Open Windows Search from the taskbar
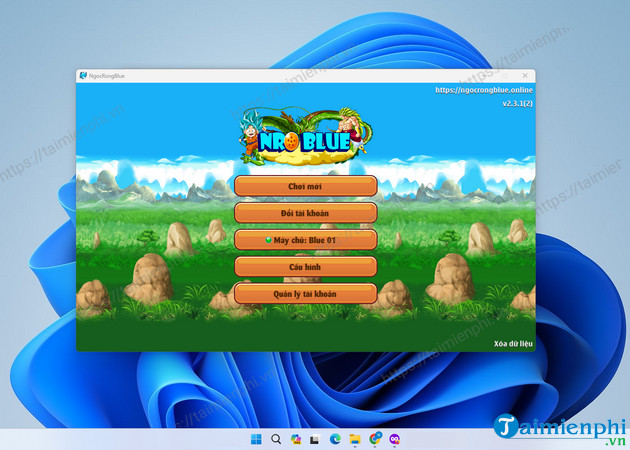This screenshot has width=630, height=450. click(276, 439)
